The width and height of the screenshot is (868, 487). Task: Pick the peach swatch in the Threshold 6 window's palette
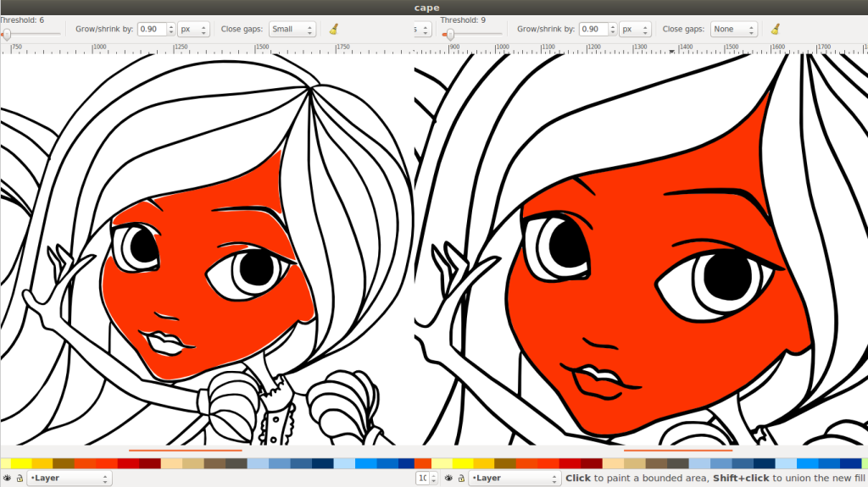point(171,463)
